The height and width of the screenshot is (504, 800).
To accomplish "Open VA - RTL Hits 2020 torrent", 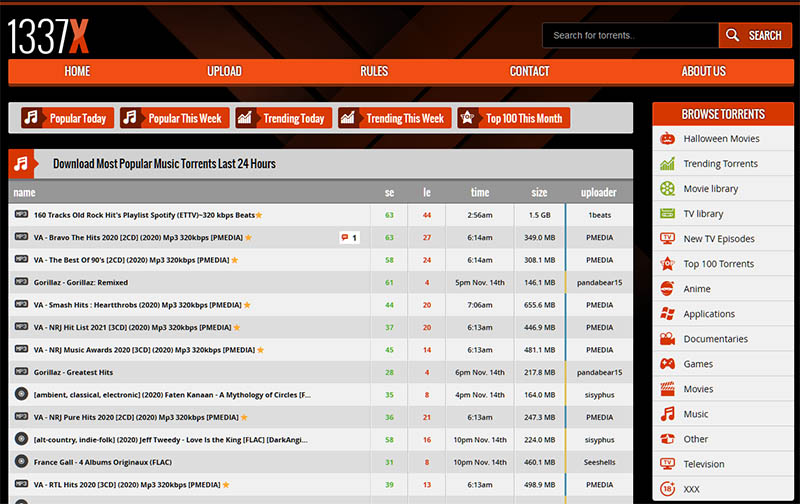I will click(x=127, y=485).
